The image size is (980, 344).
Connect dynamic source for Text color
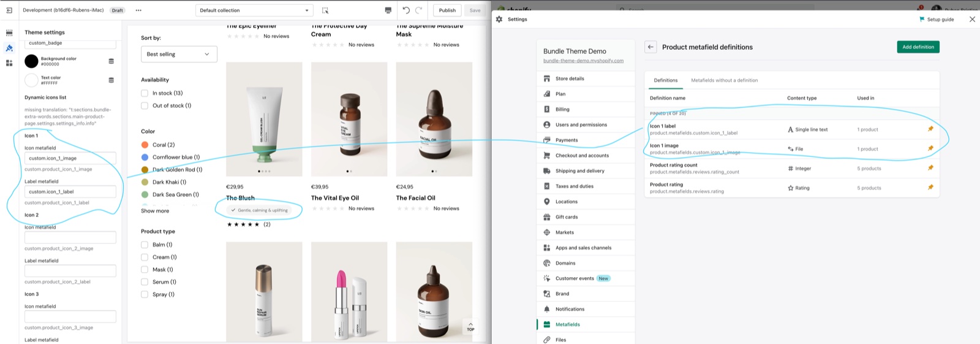click(111, 80)
